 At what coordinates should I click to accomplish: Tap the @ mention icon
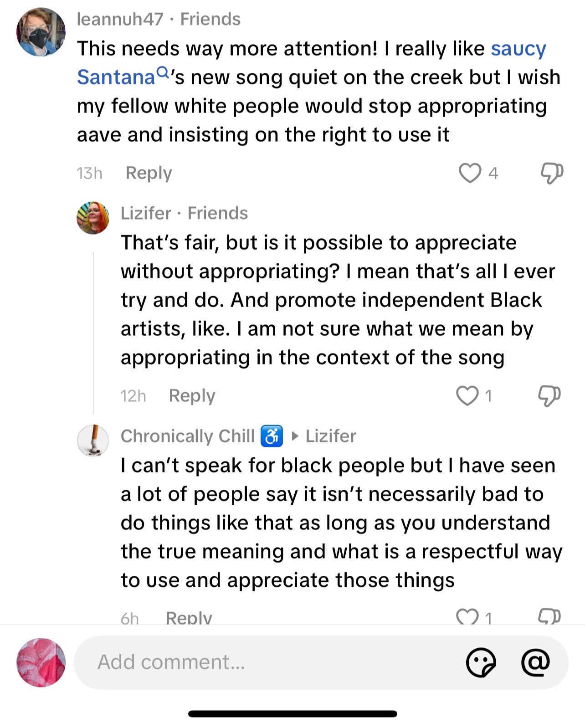click(536, 661)
